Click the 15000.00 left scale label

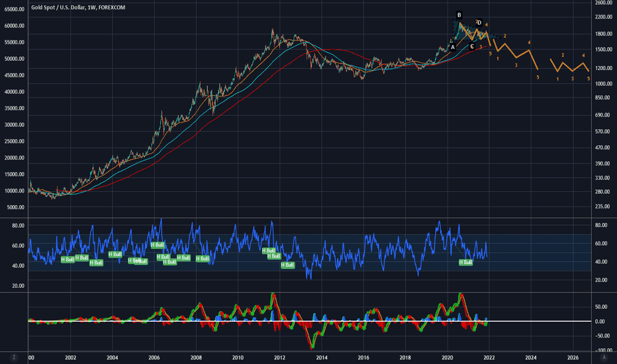pyautogui.click(x=14, y=174)
